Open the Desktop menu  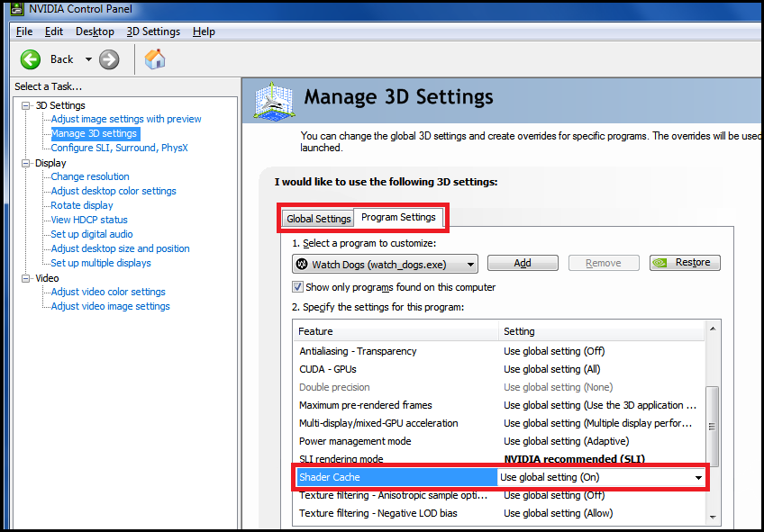(x=95, y=32)
